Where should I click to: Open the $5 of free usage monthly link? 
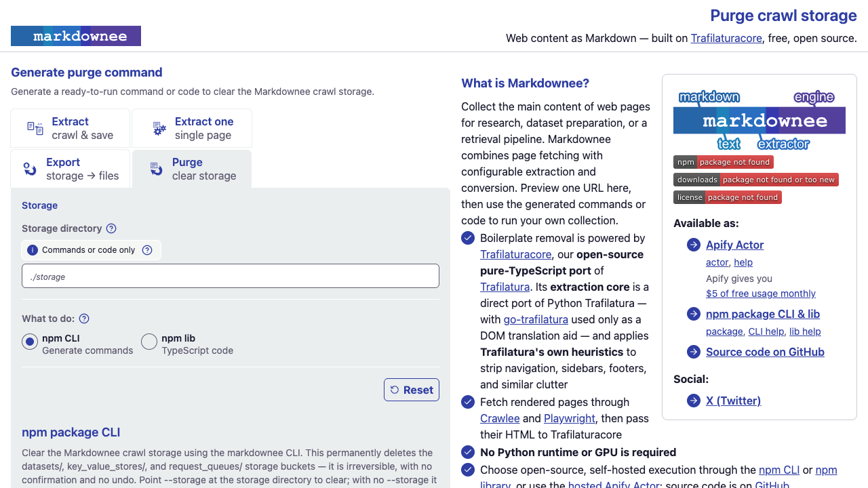(x=761, y=293)
